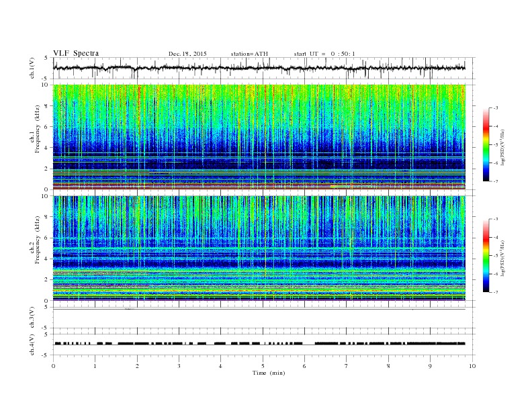Click the "-3" label on ch.1 colorbar
This screenshot has width=532, height=411.
(x=495, y=108)
